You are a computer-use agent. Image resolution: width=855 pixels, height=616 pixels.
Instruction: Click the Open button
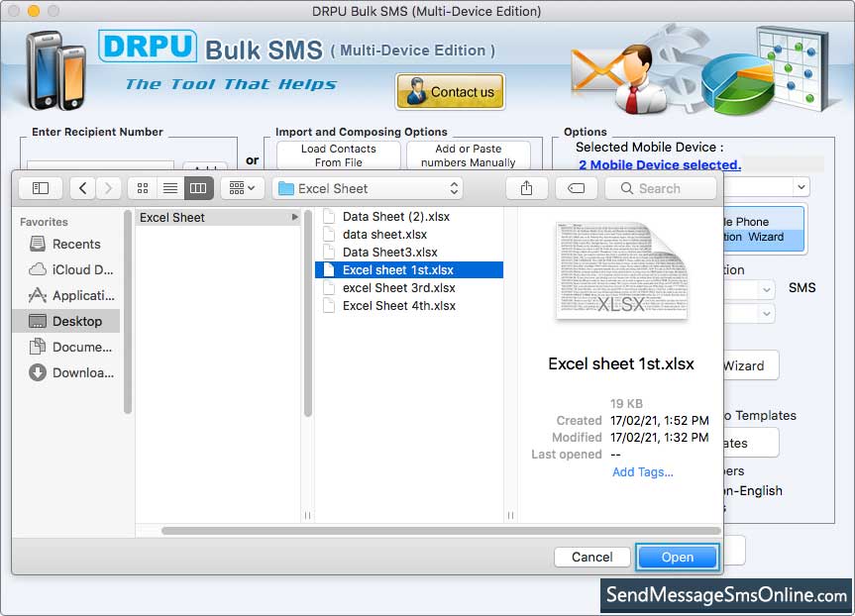coord(677,558)
